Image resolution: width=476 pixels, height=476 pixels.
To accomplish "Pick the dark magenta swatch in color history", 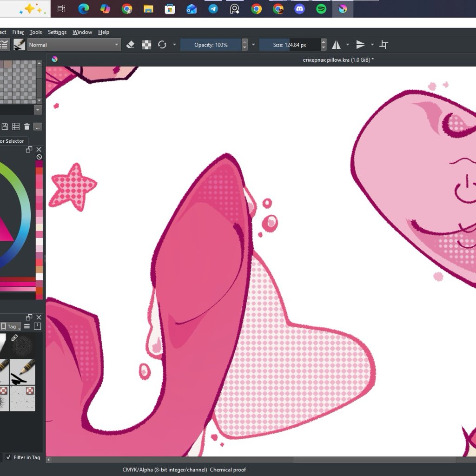I will pyautogui.click(x=39, y=164).
